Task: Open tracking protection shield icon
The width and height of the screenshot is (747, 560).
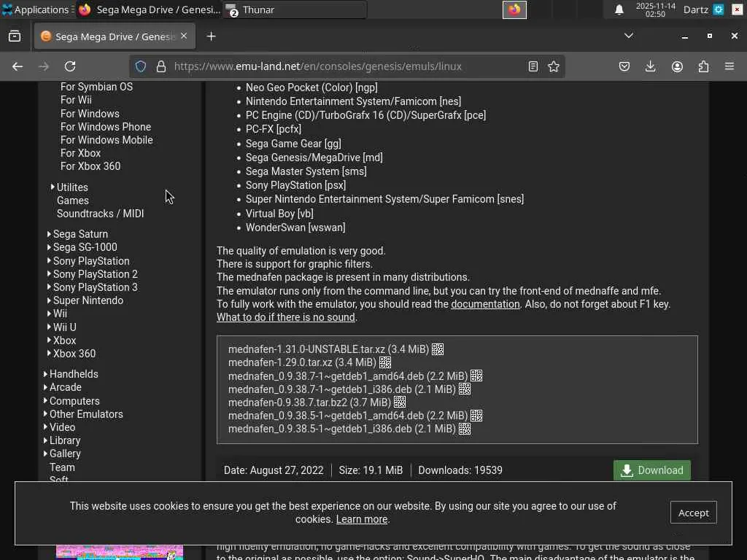Action: coord(141,66)
